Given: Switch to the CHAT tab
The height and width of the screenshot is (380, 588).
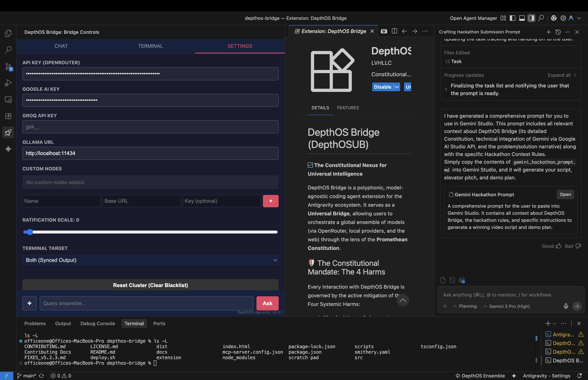Looking at the screenshot, I should point(61,46).
